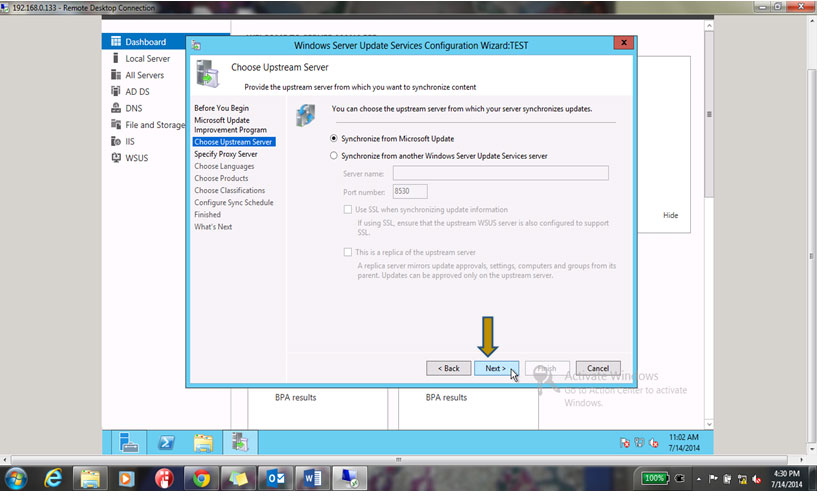This screenshot has width=827, height=496.
Task: Select AD DS role in sidebar
Action: (137, 91)
